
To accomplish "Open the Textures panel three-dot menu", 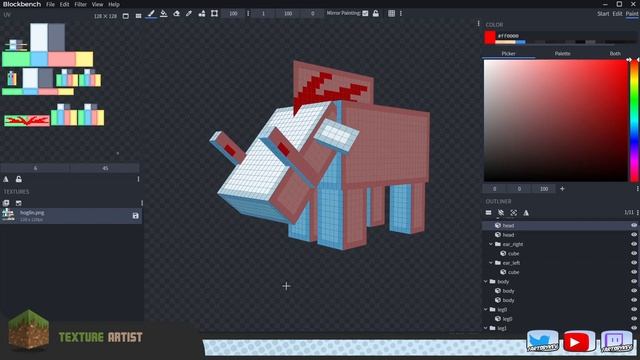I will (142, 203).
